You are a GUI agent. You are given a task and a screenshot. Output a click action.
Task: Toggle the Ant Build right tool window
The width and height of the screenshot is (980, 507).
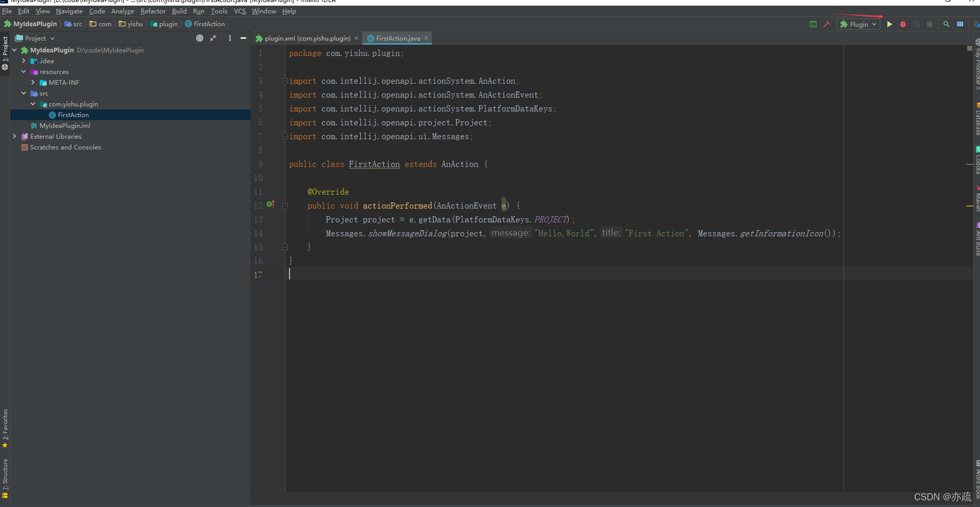point(977,239)
